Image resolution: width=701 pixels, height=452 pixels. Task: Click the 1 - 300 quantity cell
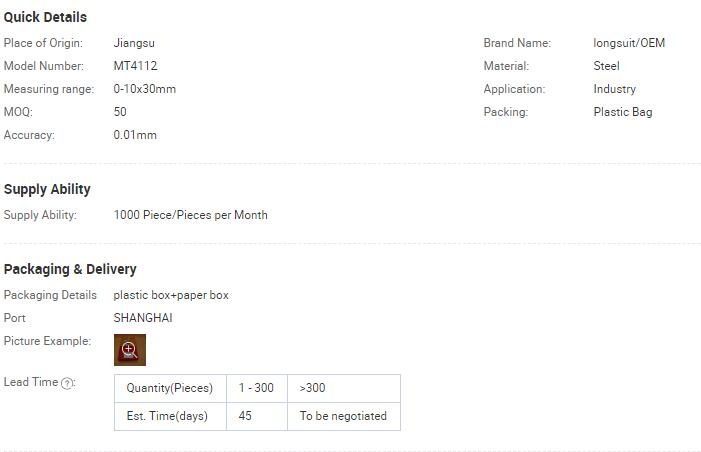point(257,388)
